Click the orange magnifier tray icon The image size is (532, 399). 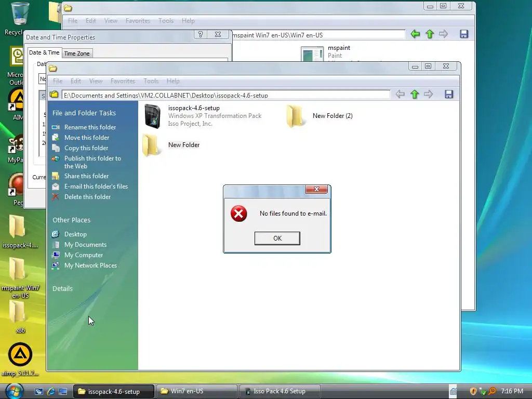492,391
